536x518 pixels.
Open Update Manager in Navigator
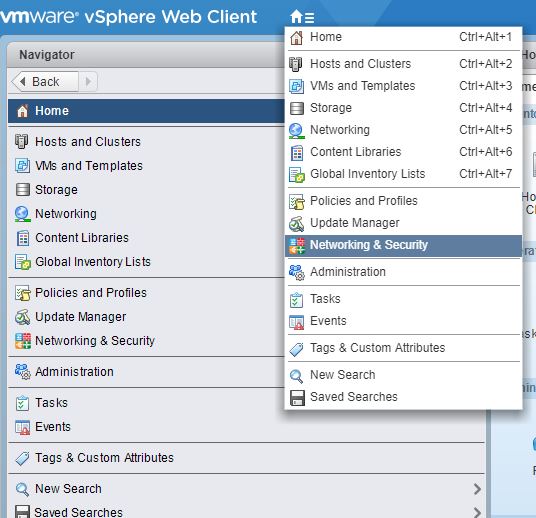pyautogui.click(x=146, y=317)
